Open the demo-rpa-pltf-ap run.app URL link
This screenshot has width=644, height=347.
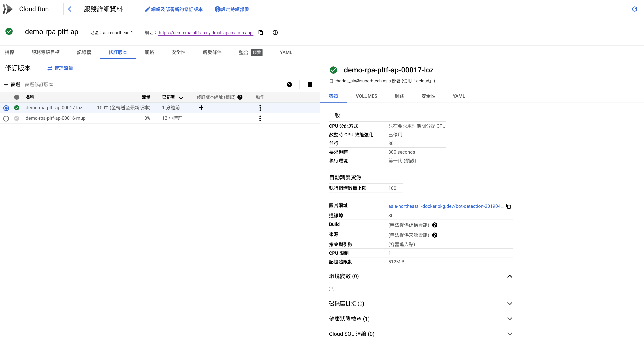206,33
